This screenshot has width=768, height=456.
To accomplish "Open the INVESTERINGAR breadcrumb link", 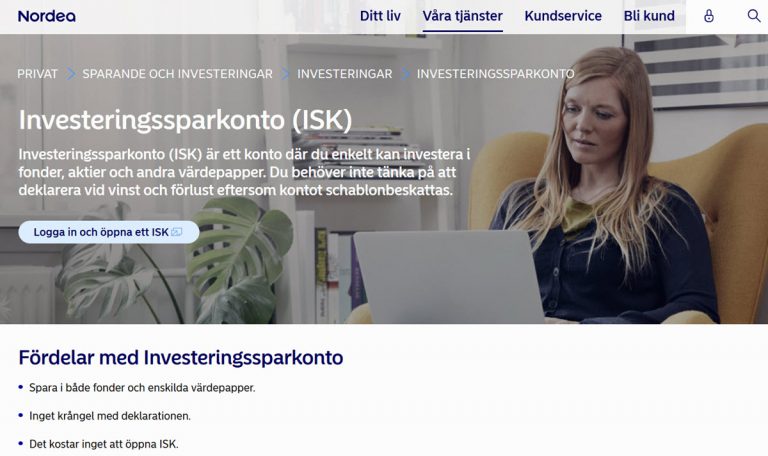I will [344, 74].
